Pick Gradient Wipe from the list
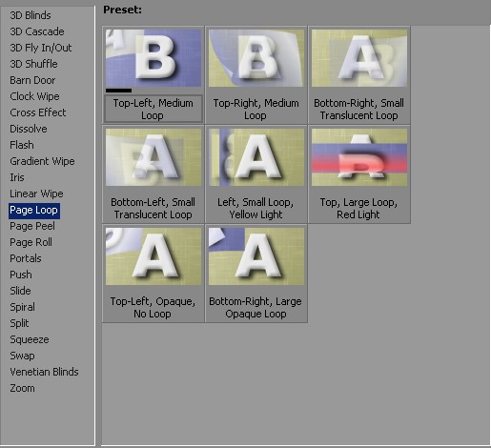 (x=42, y=161)
